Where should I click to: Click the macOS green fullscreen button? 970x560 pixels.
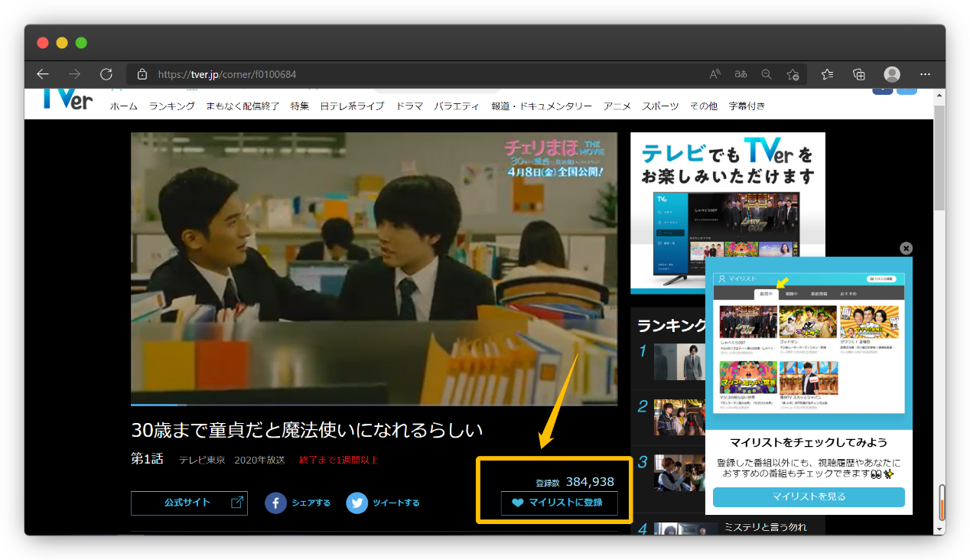point(81,43)
